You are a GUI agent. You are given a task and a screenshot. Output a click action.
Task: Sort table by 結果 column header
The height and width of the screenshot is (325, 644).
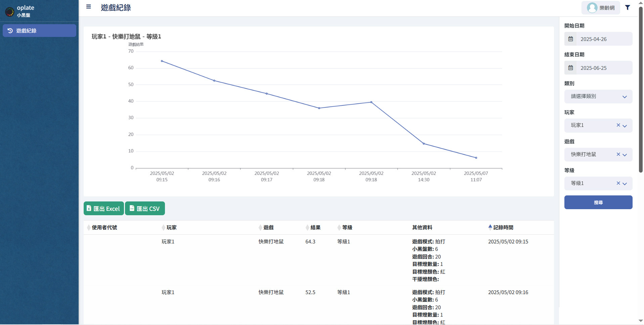[x=315, y=228]
